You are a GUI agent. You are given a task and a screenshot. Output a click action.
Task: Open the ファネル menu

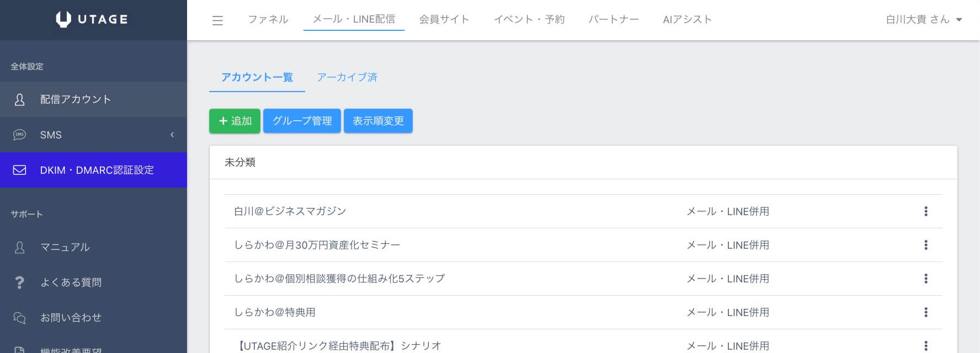coord(268,19)
